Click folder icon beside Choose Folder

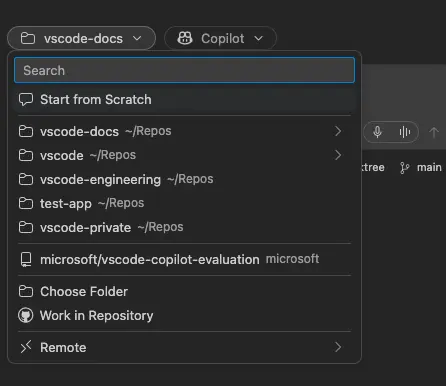click(26, 292)
